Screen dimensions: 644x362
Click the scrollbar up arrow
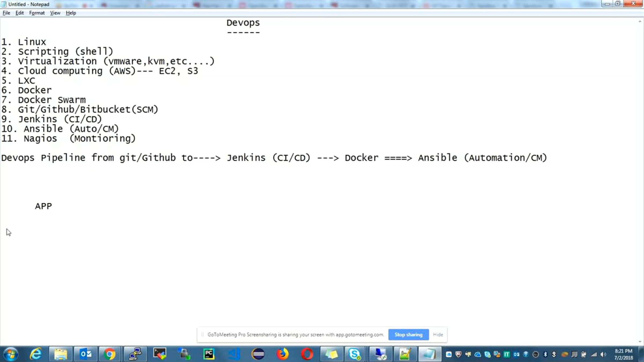[640, 21]
